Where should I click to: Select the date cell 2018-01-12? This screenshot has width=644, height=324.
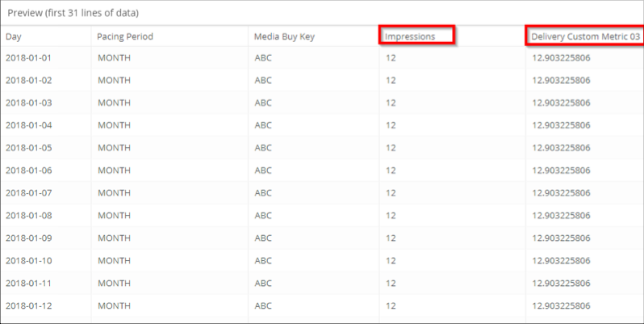click(x=29, y=306)
